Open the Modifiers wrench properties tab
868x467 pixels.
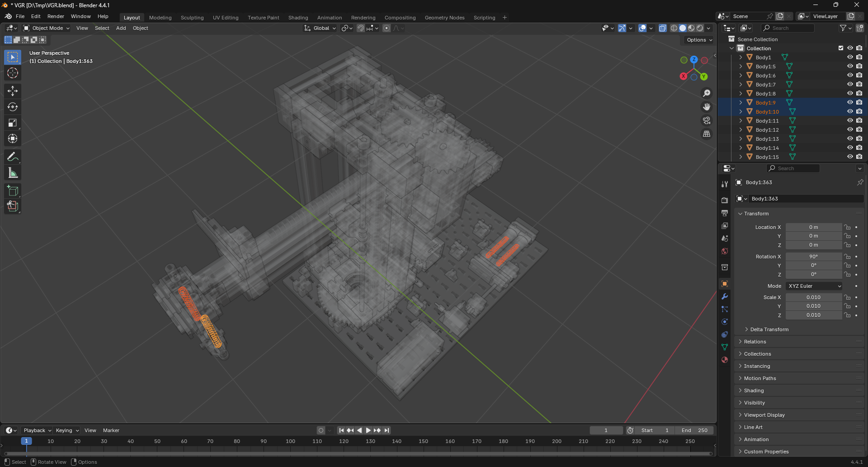coord(725,296)
